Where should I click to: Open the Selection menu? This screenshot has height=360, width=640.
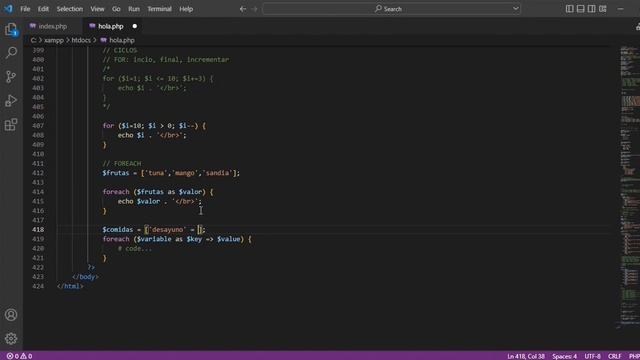(x=69, y=9)
